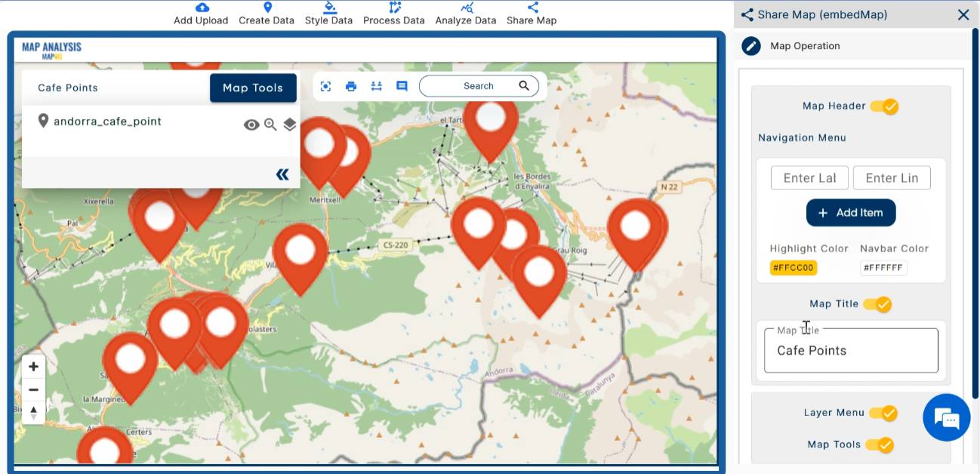Click the comment icon in map toolbar
This screenshot has width=980, height=474.
[x=402, y=86]
